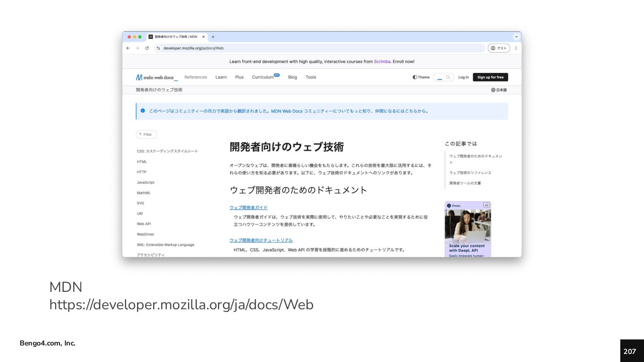The image size is (644, 362).
Task: Click the 開発者向けのウェブ技術 main heading
Action: point(287,147)
